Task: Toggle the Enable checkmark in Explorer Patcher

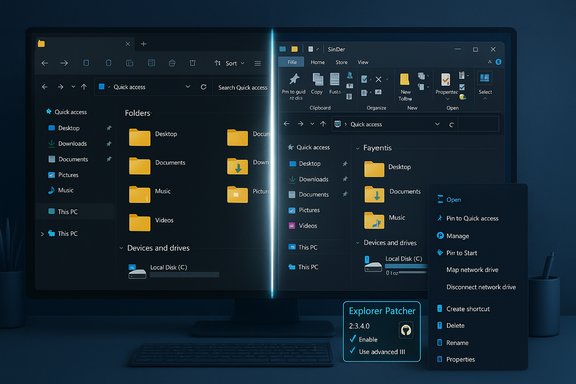Action: (x=353, y=338)
